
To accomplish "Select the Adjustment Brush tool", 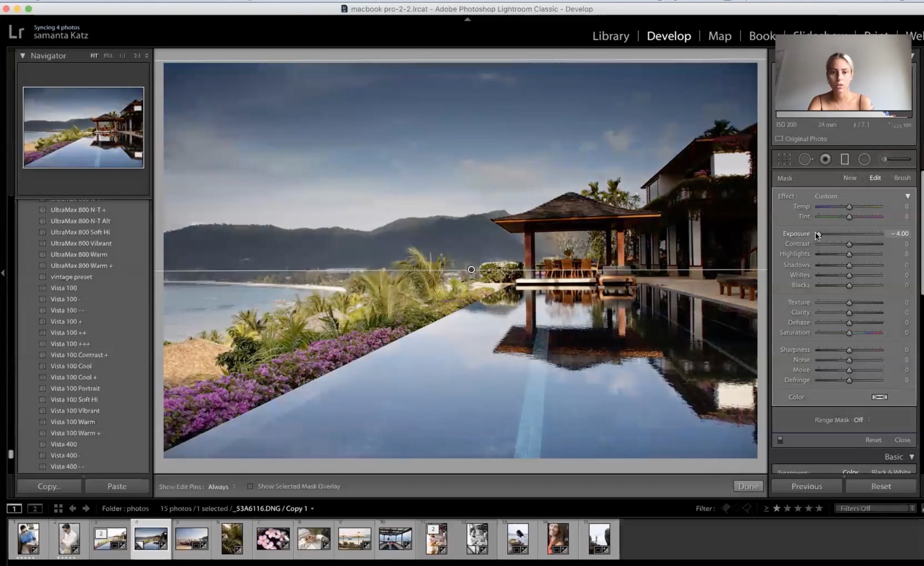I will click(896, 159).
